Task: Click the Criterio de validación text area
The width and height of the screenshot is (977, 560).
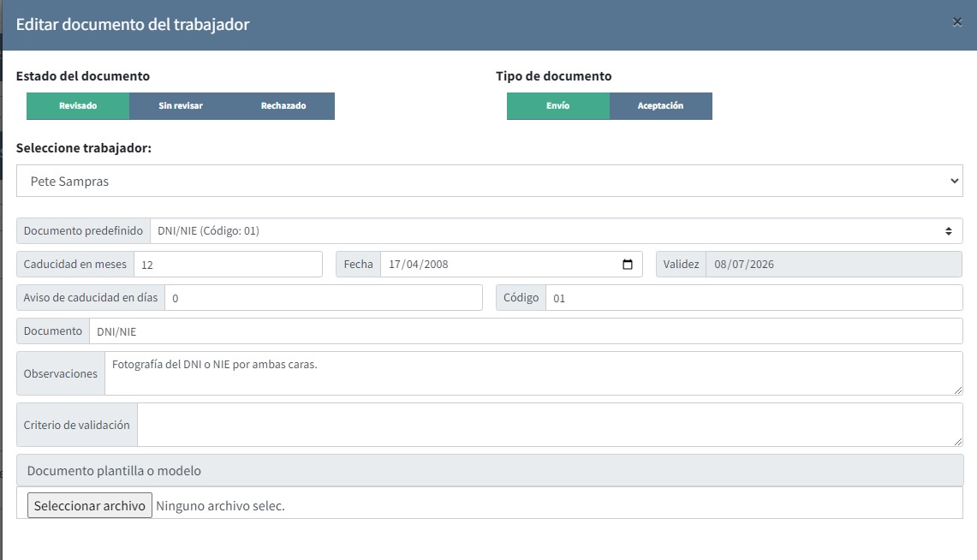Action: [550, 425]
